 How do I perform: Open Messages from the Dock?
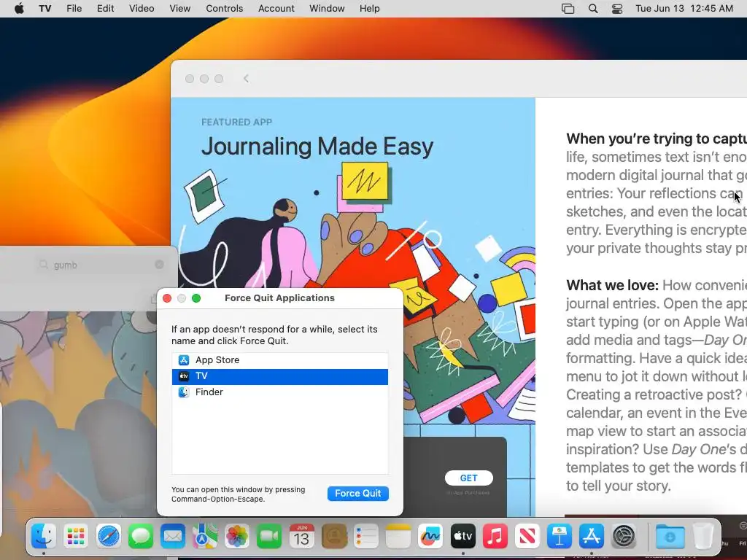point(141,537)
